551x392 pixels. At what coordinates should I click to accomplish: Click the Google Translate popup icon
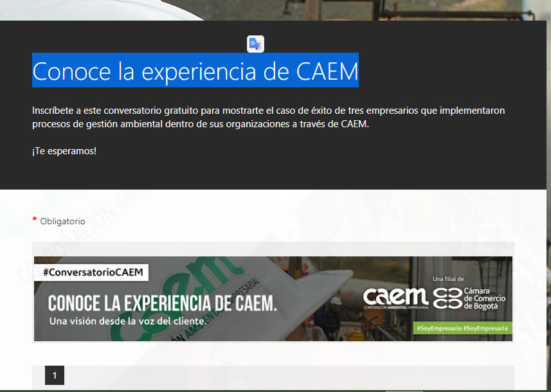click(255, 44)
